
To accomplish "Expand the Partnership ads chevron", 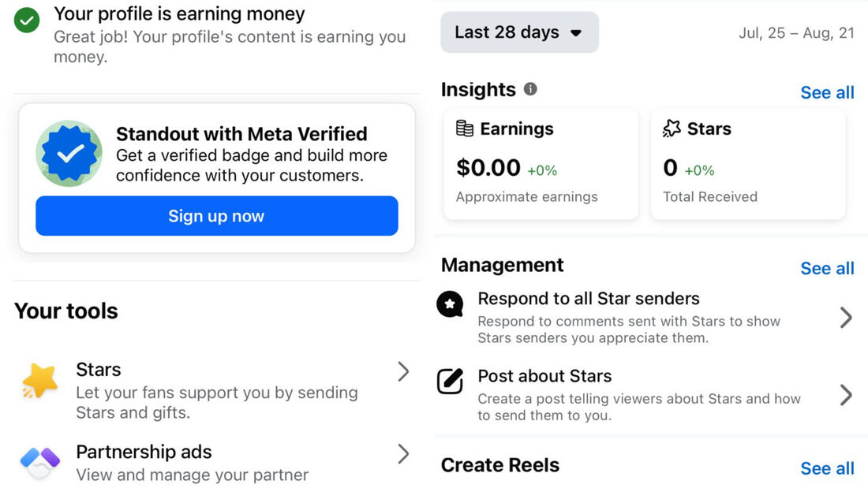I will (403, 453).
